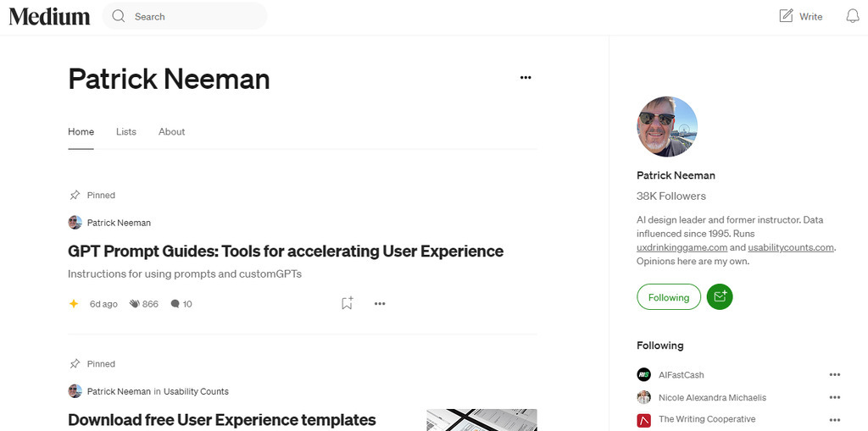Screen dimensions: 868x431
Task: Click The Writing Cooperative red logo
Action: point(643,419)
